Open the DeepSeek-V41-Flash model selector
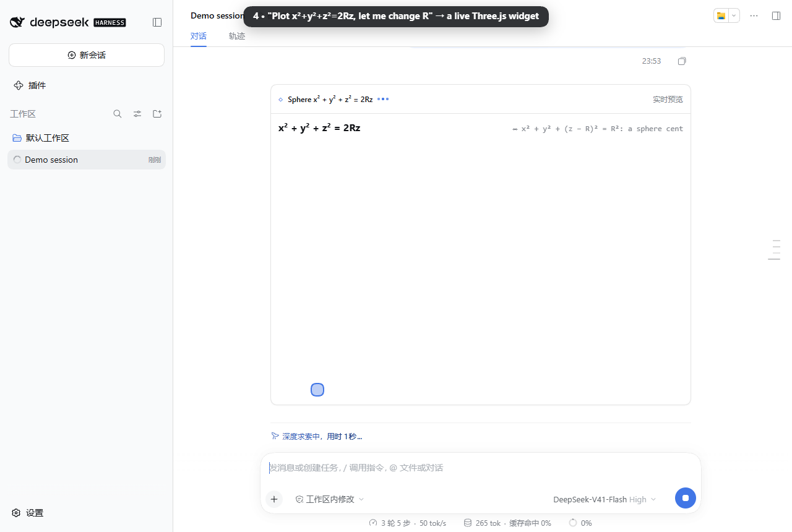This screenshot has height=532, width=792. pyautogui.click(x=605, y=499)
